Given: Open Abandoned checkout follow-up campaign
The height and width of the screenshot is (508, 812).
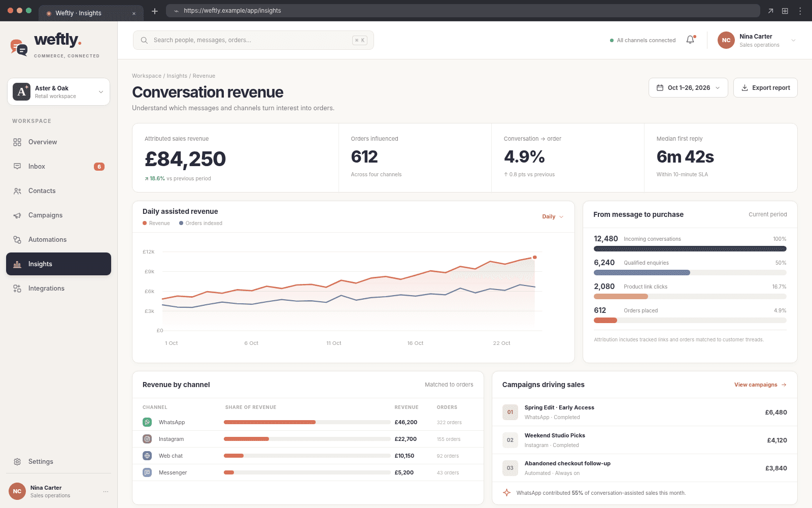Looking at the screenshot, I should [x=645, y=468].
